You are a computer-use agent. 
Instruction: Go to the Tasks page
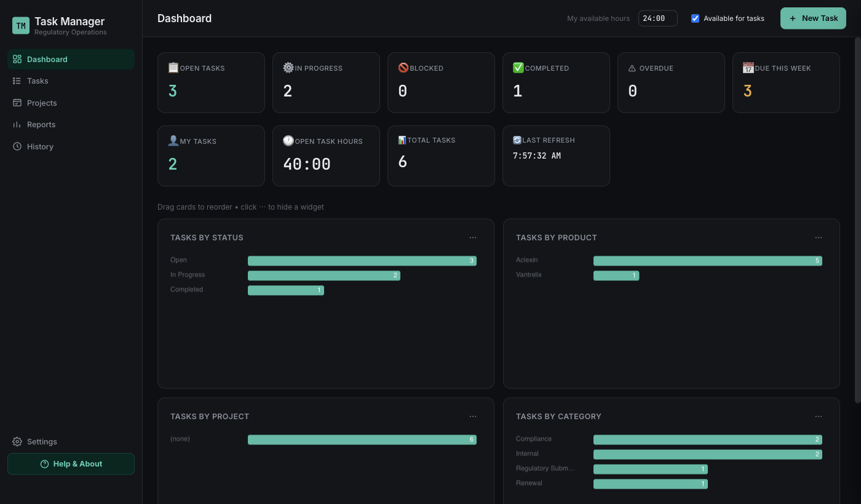71,81
